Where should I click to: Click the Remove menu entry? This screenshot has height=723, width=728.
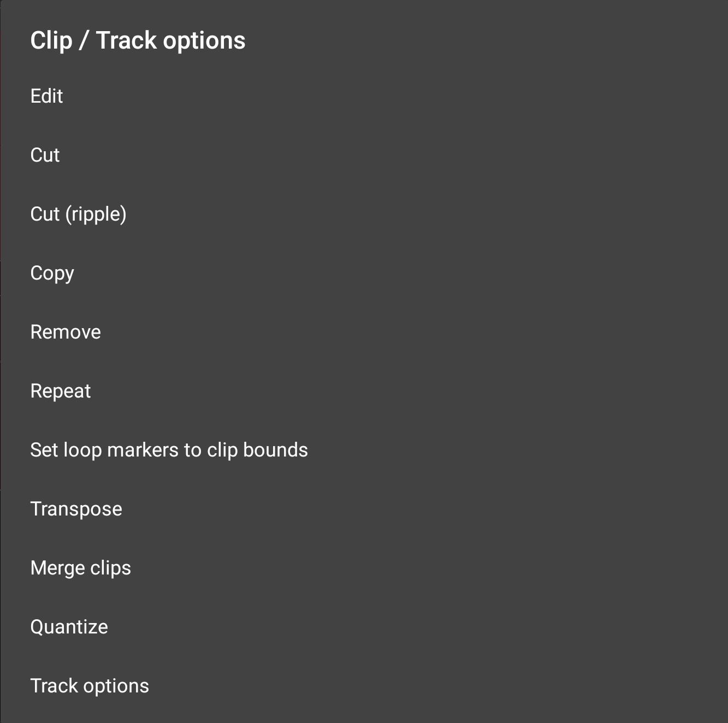point(66,332)
